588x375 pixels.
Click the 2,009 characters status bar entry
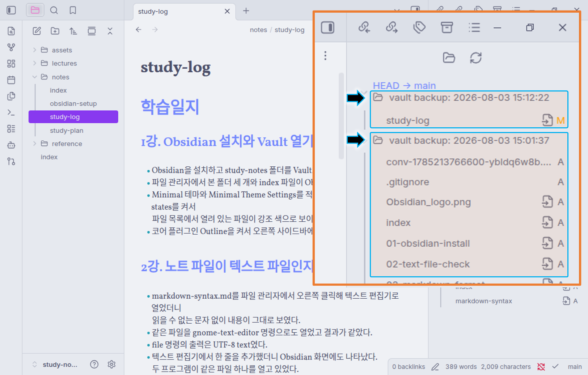pyautogui.click(x=506, y=367)
